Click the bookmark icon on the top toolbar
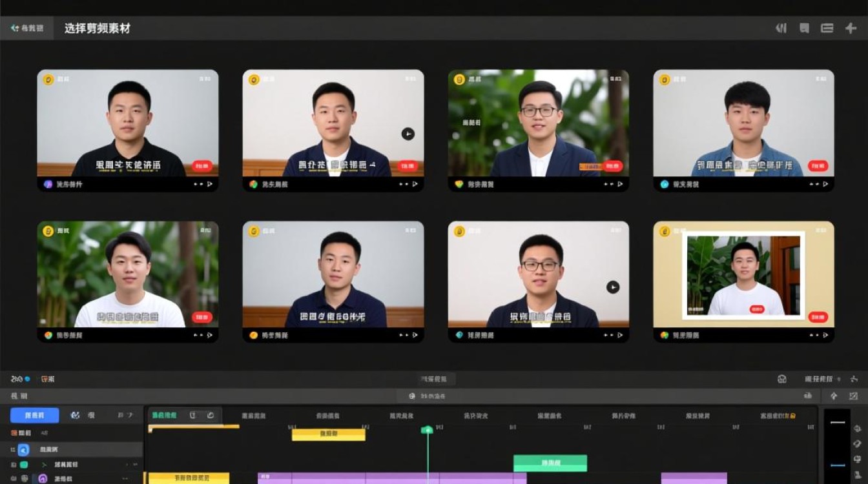 [x=804, y=28]
